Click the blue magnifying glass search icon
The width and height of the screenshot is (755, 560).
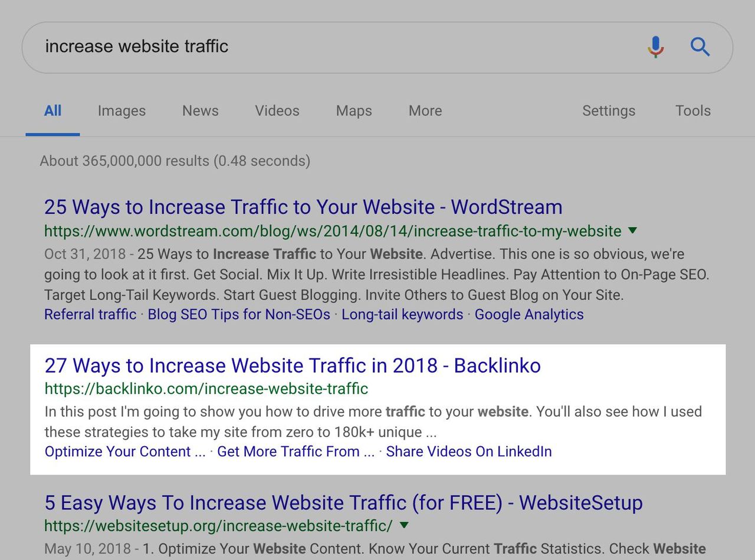click(700, 47)
